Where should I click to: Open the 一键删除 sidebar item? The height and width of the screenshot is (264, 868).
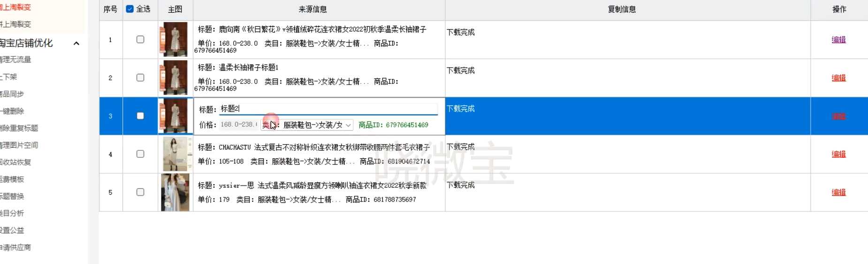coord(12,111)
